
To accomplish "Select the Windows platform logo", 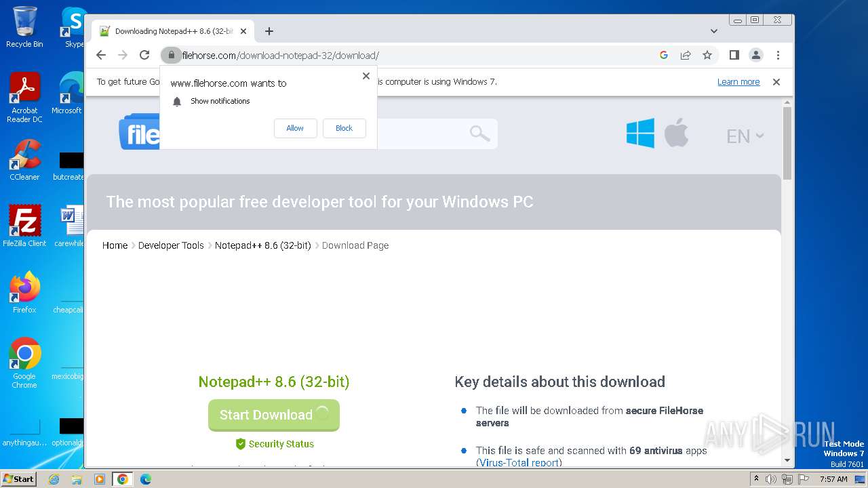I will pyautogui.click(x=640, y=133).
